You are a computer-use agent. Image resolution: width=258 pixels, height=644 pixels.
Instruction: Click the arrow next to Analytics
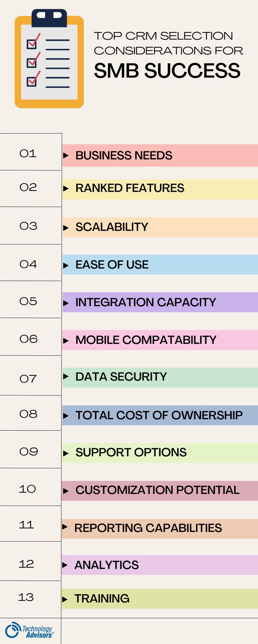tap(65, 565)
